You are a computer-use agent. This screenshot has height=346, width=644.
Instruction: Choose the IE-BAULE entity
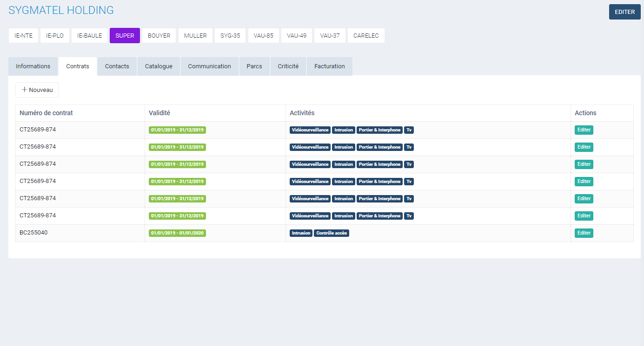click(x=90, y=36)
